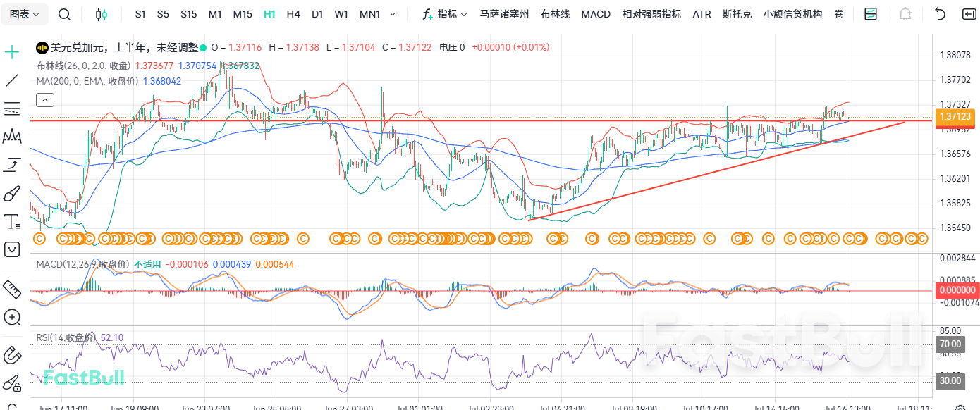Switch to the H4 timeframe tab
Image resolution: width=980 pixels, height=410 pixels.
293,13
